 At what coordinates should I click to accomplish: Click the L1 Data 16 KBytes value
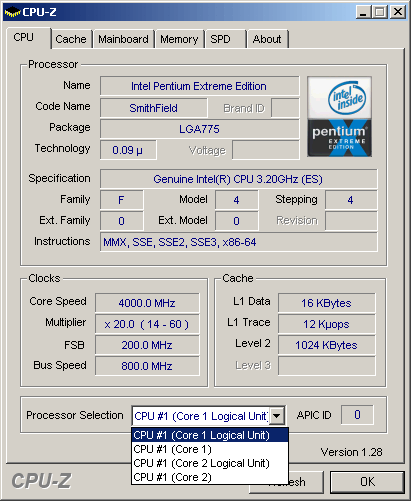point(327,303)
